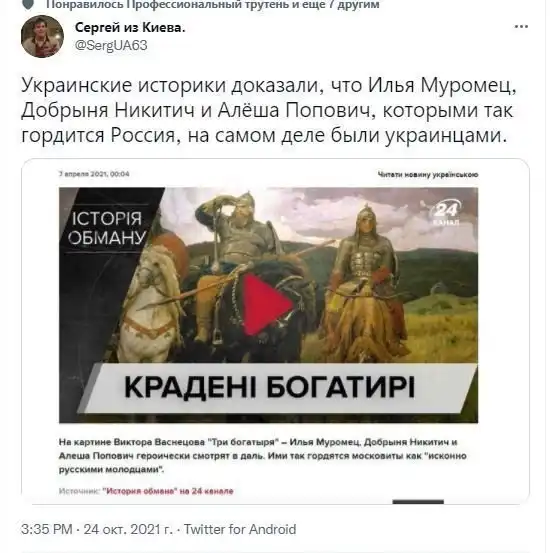
Task: Click the article date 7 апреля 2021
Action: click(x=94, y=174)
